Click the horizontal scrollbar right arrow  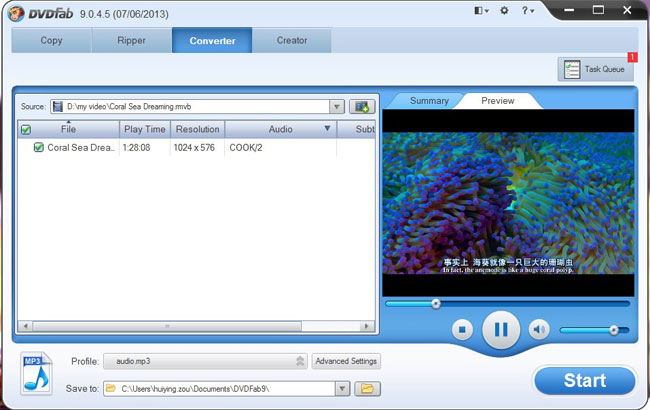point(366,326)
